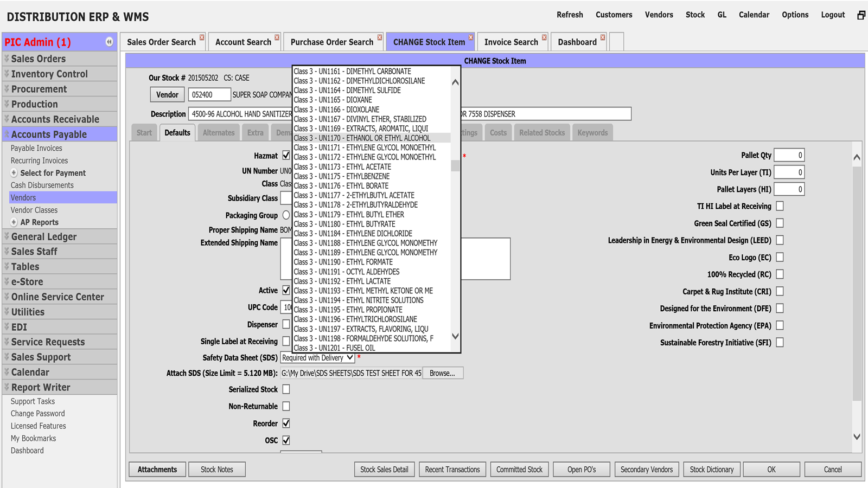
Task: Click the Defaults panel scroll-down arrow
Action: (x=857, y=436)
